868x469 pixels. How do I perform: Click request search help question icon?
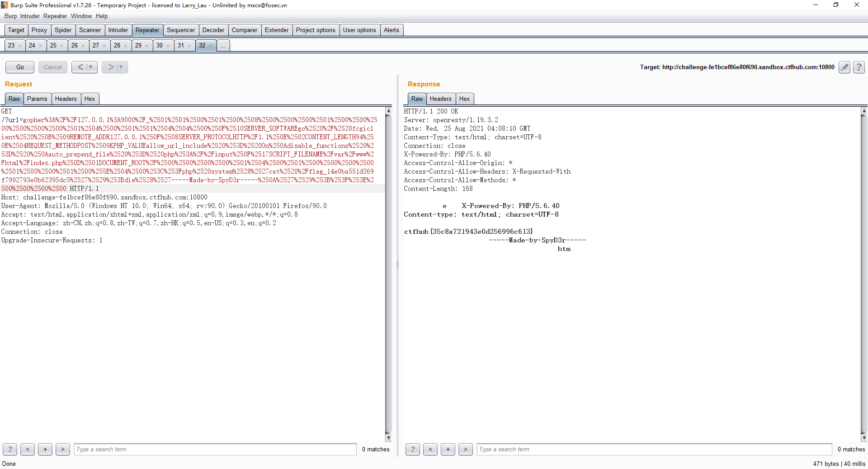pyautogui.click(x=10, y=449)
